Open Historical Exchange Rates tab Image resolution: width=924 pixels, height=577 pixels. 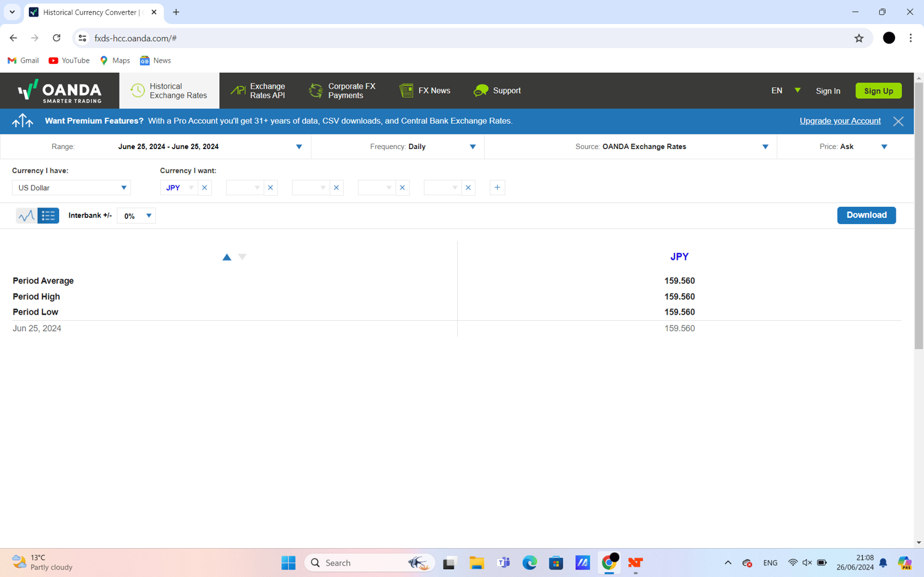tap(169, 91)
